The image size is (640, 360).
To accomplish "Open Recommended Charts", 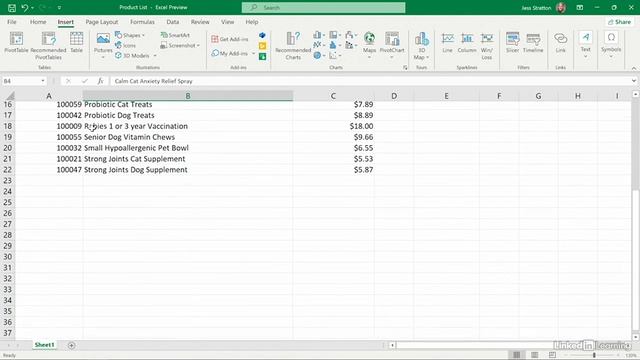I will click(293, 46).
